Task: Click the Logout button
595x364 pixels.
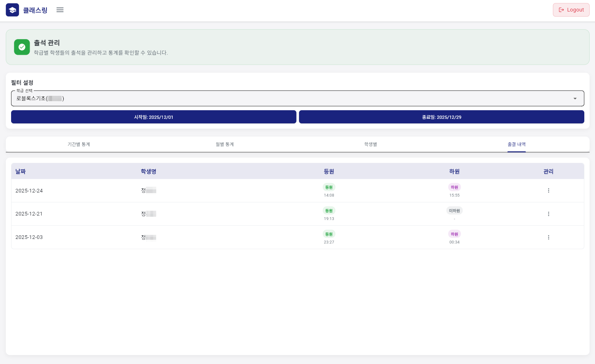Action: coord(571,10)
